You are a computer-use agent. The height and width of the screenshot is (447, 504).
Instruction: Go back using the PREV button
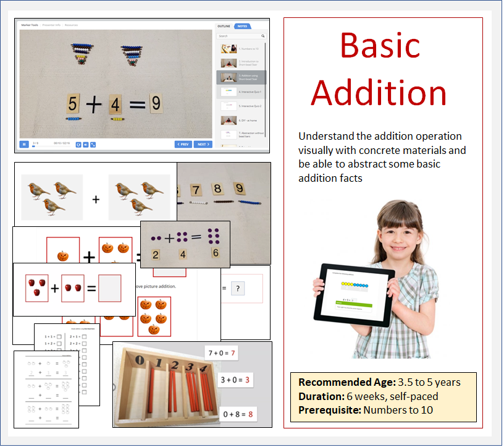point(183,144)
